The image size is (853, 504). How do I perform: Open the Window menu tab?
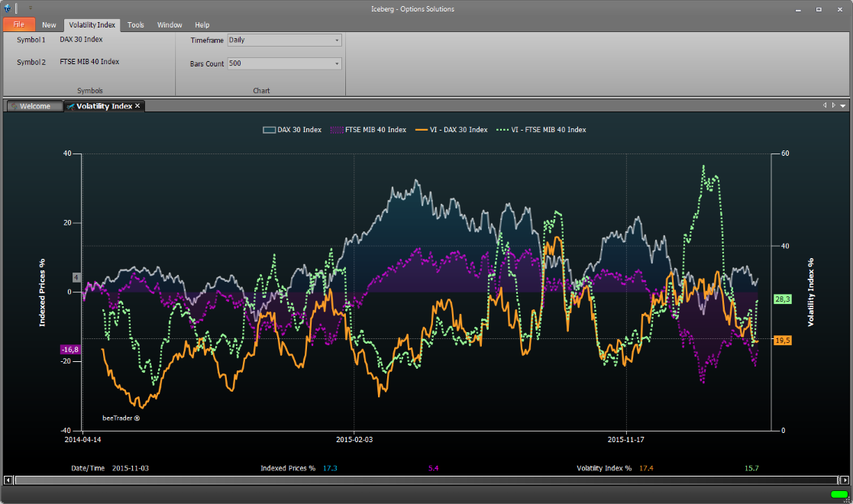coord(170,24)
